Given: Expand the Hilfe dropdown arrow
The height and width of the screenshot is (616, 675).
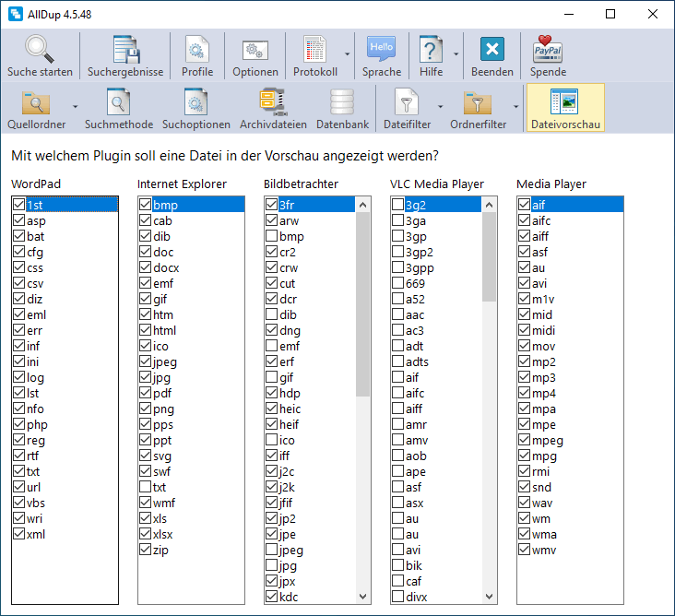Looking at the screenshot, I should pos(456,55).
